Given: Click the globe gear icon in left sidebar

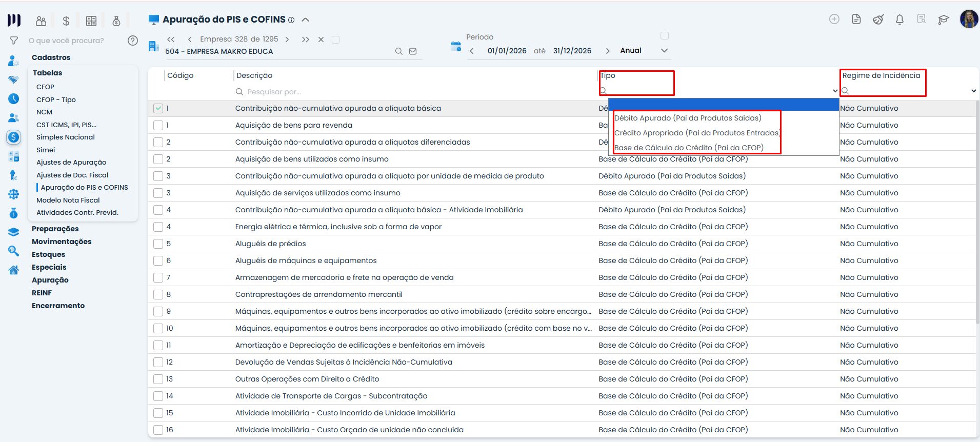Looking at the screenshot, I should [14, 194].
